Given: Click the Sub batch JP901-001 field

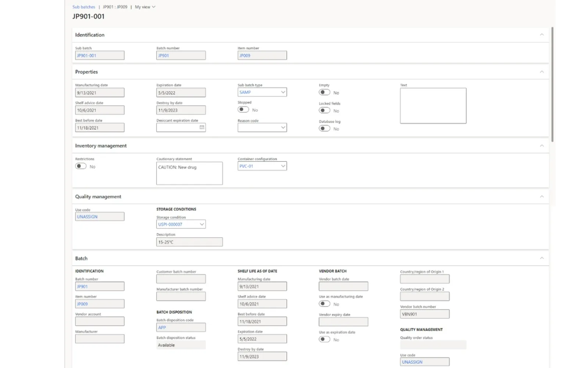Looking at the screenshot, I should pos(100,56).
